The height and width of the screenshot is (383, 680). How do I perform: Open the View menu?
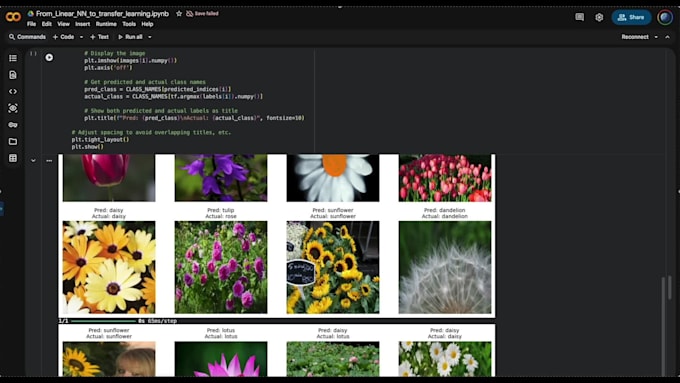click(x=63, y=24)
